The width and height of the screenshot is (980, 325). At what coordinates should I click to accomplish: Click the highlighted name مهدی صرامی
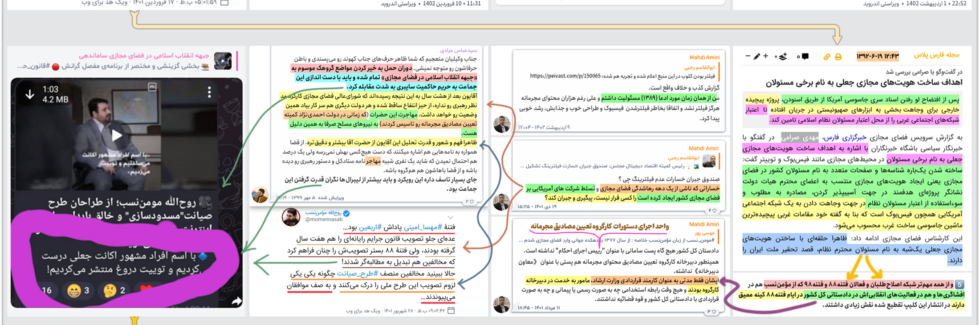(x=800, y=138)
